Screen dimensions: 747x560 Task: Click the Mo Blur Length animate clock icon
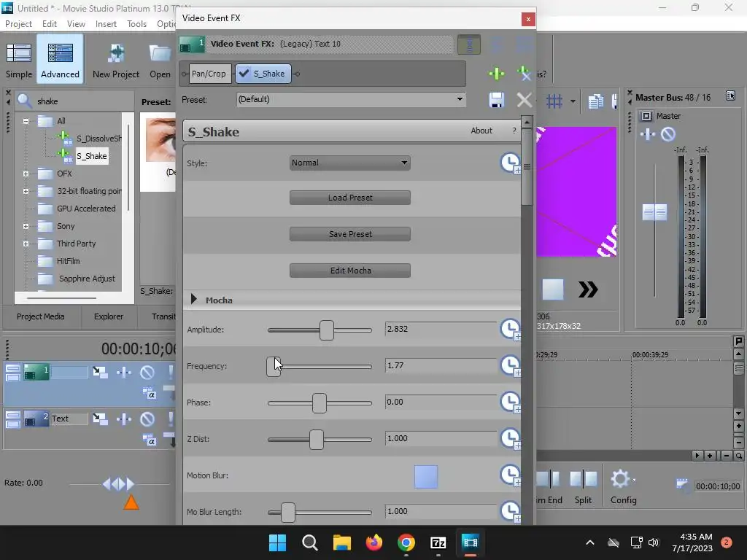coord(510,511)
